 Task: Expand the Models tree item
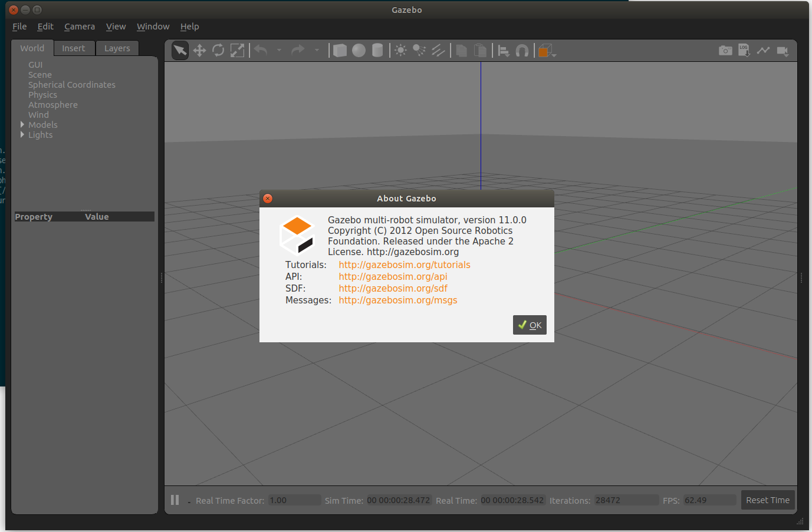click(x=22, y=125)
